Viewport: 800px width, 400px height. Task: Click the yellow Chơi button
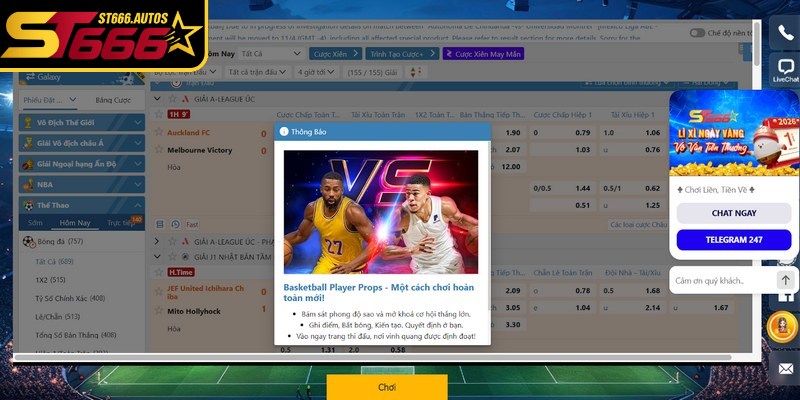(x=387, y=387)
